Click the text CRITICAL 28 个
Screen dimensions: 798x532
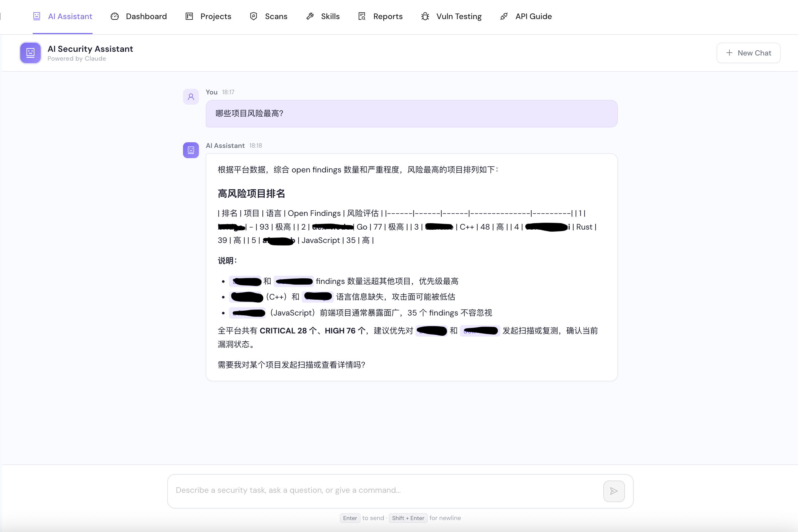(288, 331)
